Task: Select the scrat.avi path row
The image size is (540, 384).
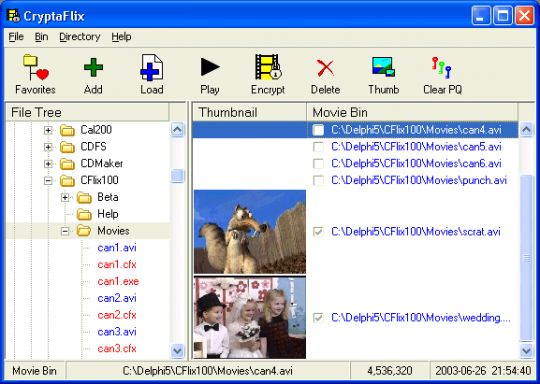Action: click(416, 232)
